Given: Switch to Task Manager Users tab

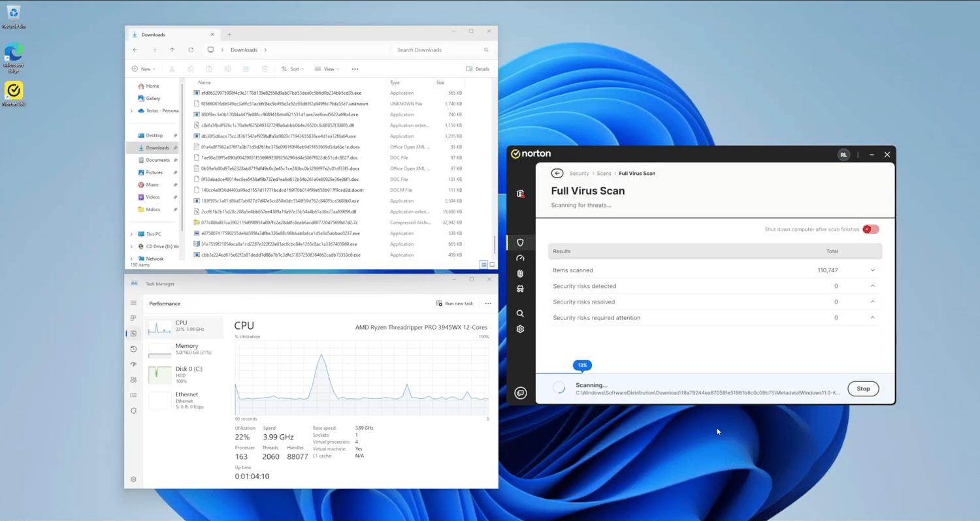Looking at the screenshot, I should tap(133, 380).
